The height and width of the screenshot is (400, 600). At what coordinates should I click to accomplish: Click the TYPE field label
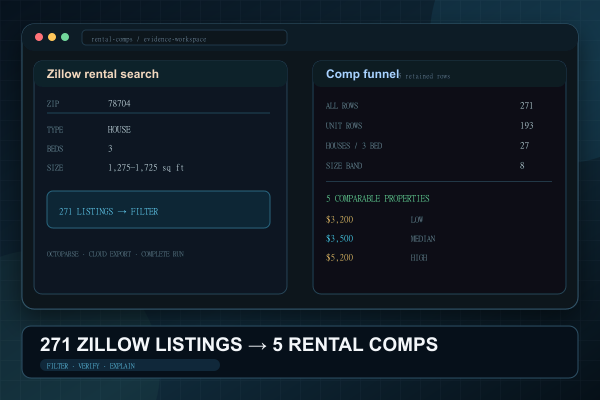coord(55,130)
